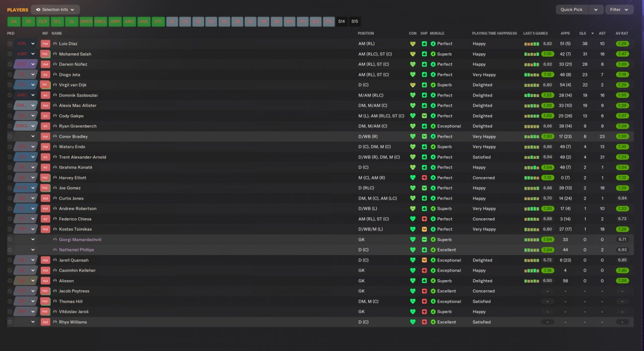Click Virgil van Dijk's player profile icon

pos(55,85)
